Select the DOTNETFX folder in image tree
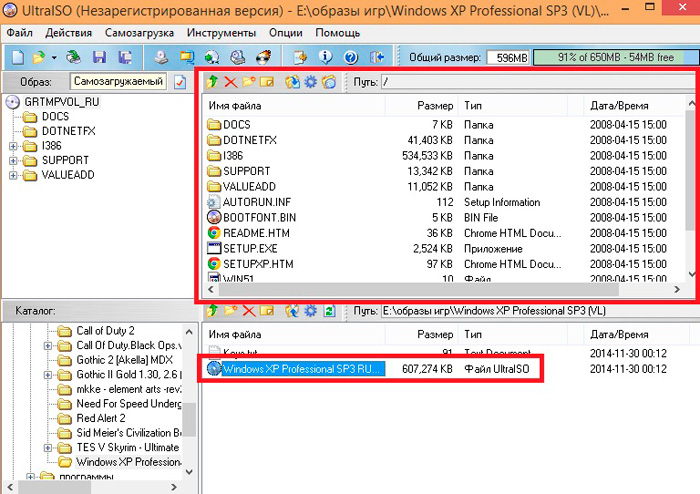Image resolution: width=700 pixels, height=494 pixels. coord(68,131)
